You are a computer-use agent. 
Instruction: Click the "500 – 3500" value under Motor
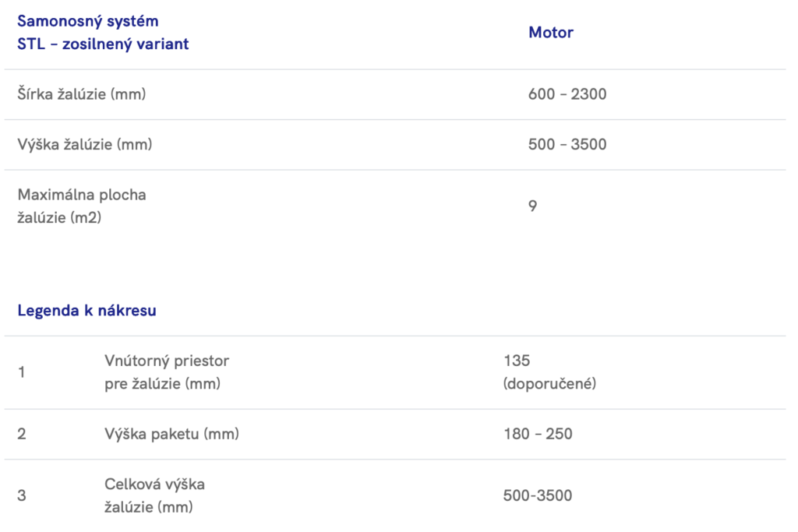[567, 144]
